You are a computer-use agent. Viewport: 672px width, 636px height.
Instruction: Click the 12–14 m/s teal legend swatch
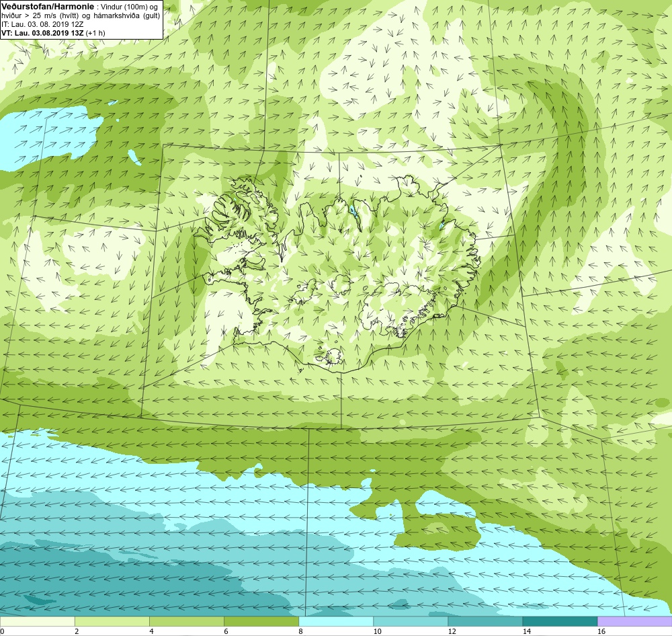[x=485, y=621]
